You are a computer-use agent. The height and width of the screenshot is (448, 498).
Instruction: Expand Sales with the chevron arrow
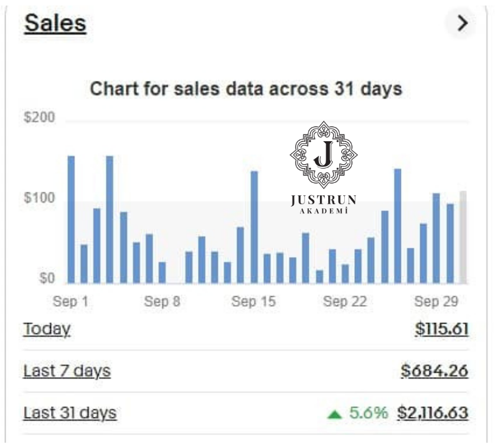(461, 24)
